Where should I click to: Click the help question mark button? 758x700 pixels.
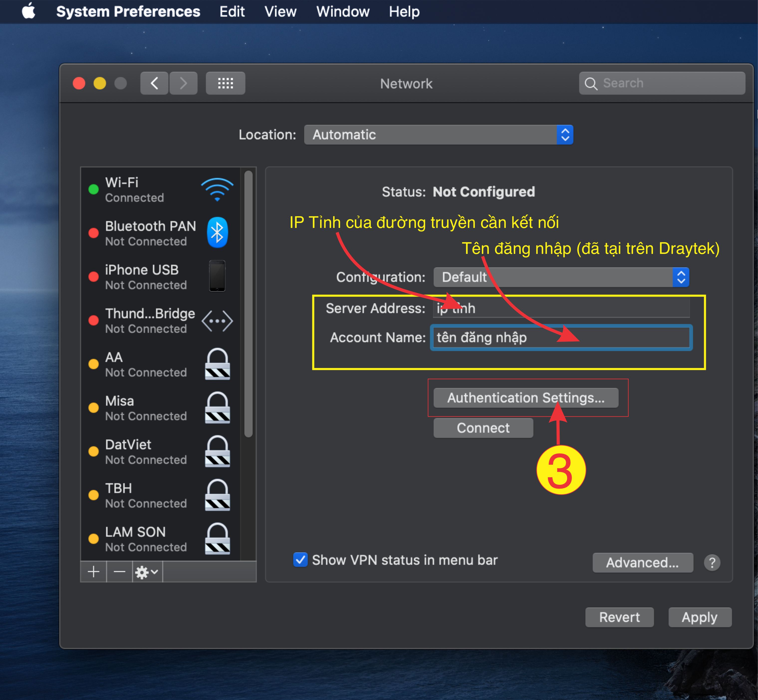712,562
